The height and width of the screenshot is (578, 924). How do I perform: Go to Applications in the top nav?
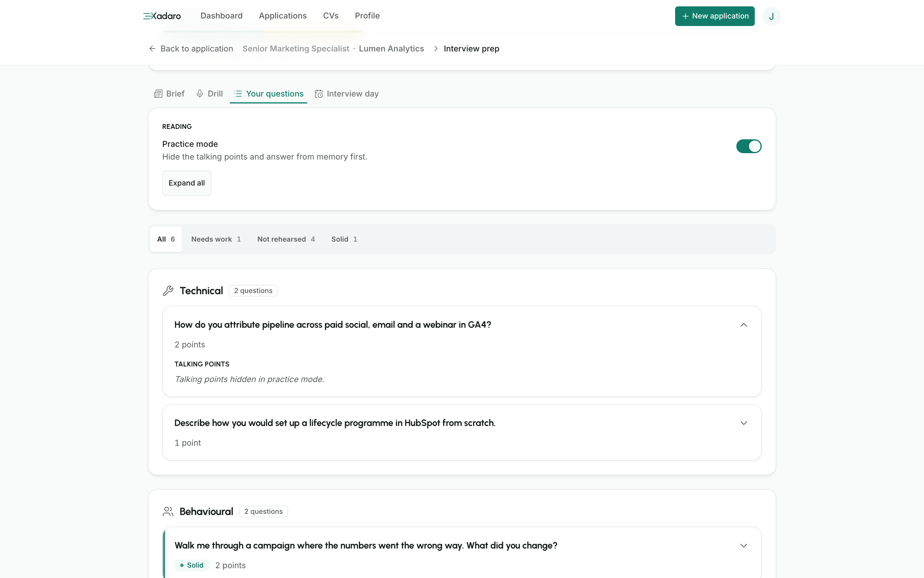283,16
